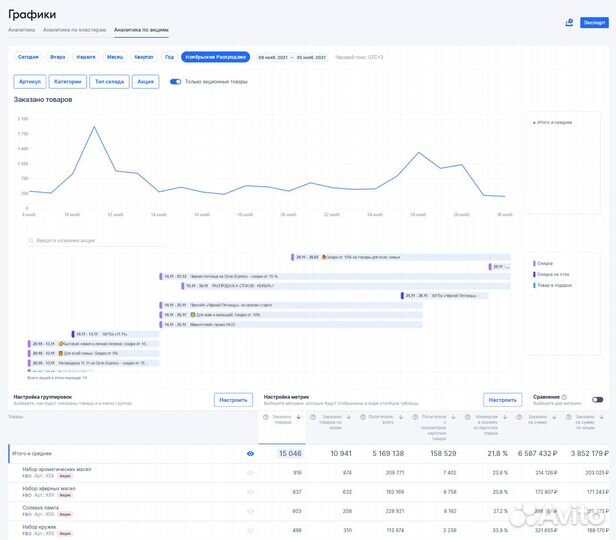Click the help icon beside Сравнение

coord(565,397)
